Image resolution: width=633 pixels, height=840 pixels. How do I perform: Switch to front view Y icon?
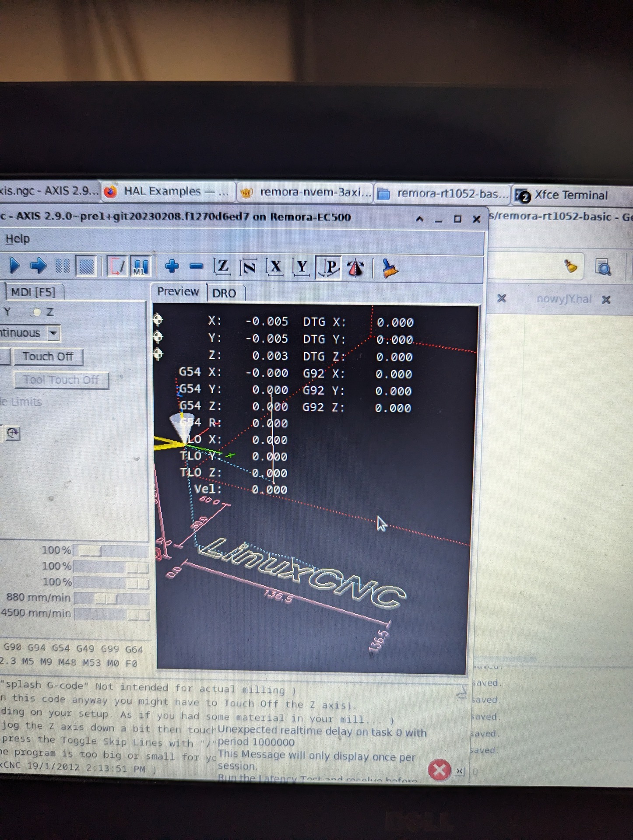pyautogui.click(x=301, y=267)
